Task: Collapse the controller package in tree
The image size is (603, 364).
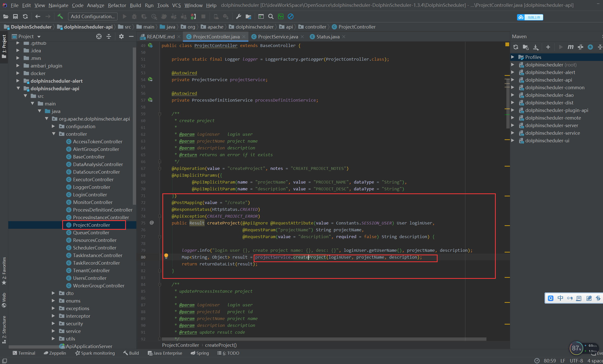Action: pyautogui.click(x=54, y=134)
